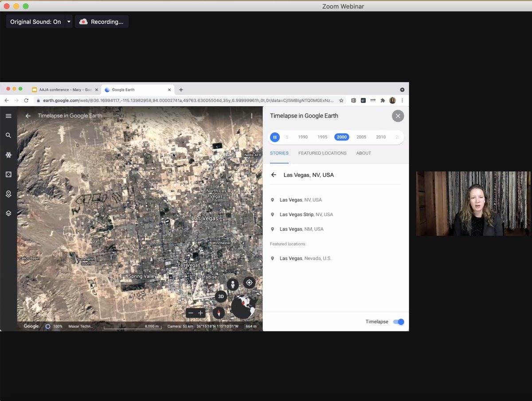The image size is (532, 401).
Task: Open Projects pin icon in sidebar
Action: pyautogui.click(x=8, y=194)
